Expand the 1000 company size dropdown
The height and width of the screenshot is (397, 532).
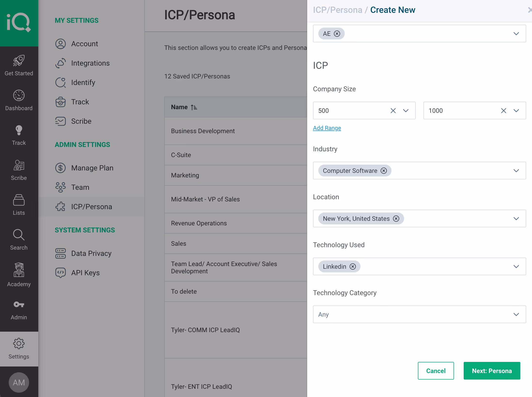click(x=516, y=111)
